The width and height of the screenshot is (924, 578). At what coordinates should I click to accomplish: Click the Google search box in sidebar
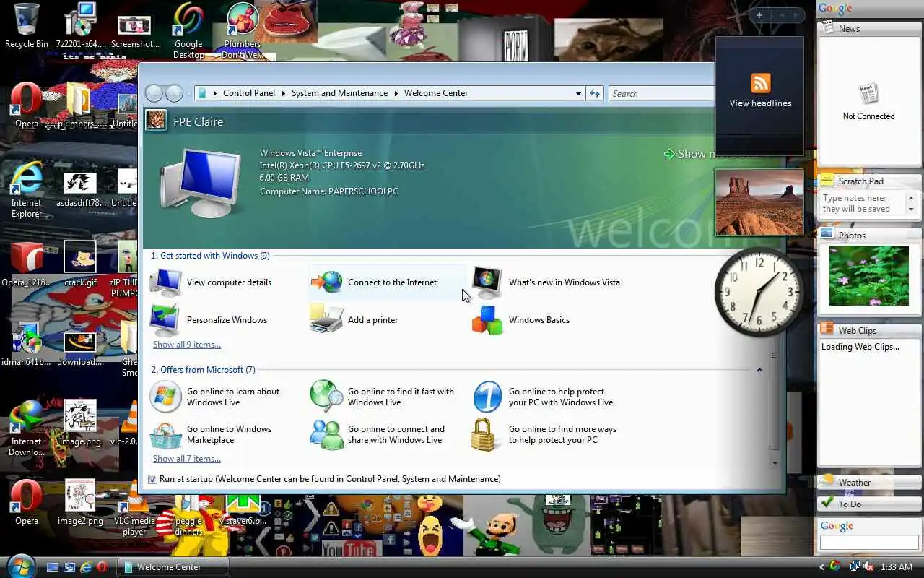[869, 543]
